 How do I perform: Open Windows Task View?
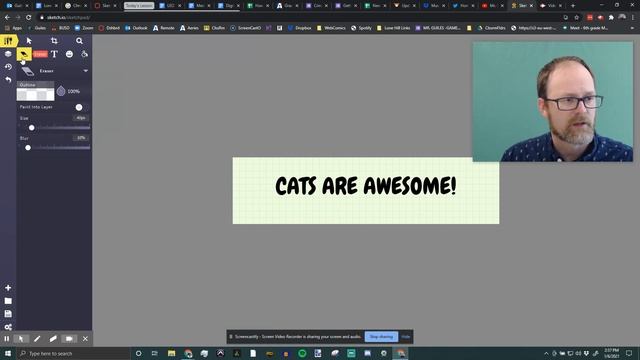pyautogui.click(x=155, y=353)
